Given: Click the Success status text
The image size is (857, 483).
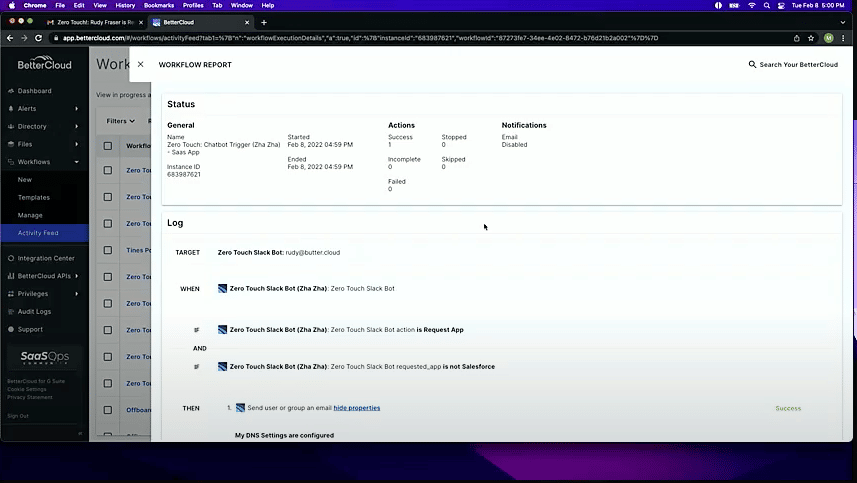Looking at the screenshot, I should pyautogui.click(x=788, y=408).
